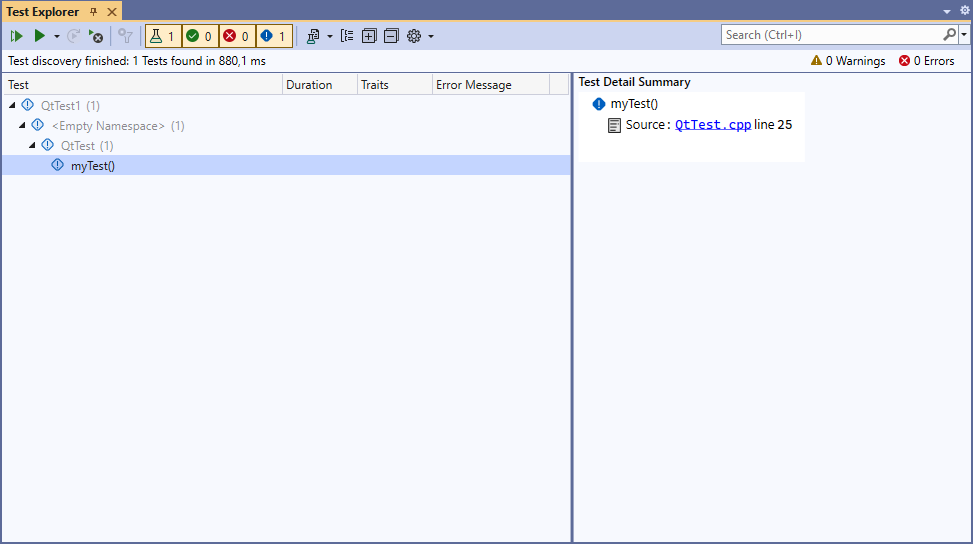Open the playlist flask icon
Screen dimensions: 973x544
[x=313, y=36]
